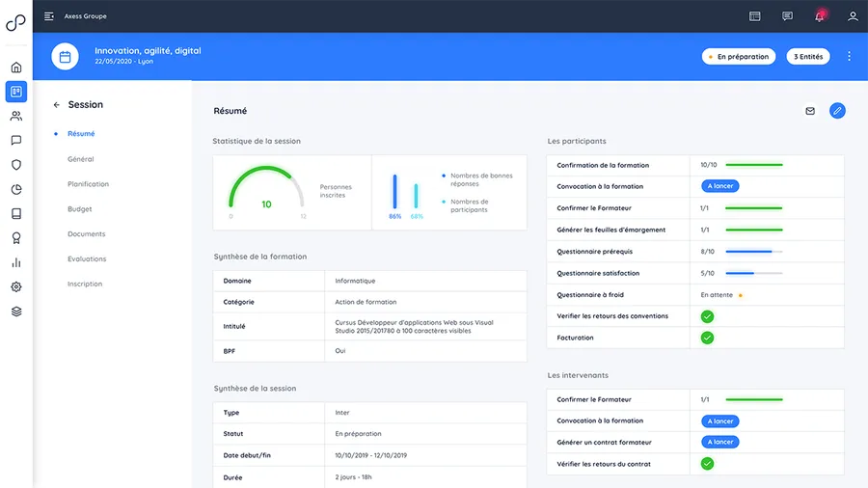Click green check for Verifier les retours des conventions
Image resolution: width=868 pixels, height=488 pixels.
707,316
